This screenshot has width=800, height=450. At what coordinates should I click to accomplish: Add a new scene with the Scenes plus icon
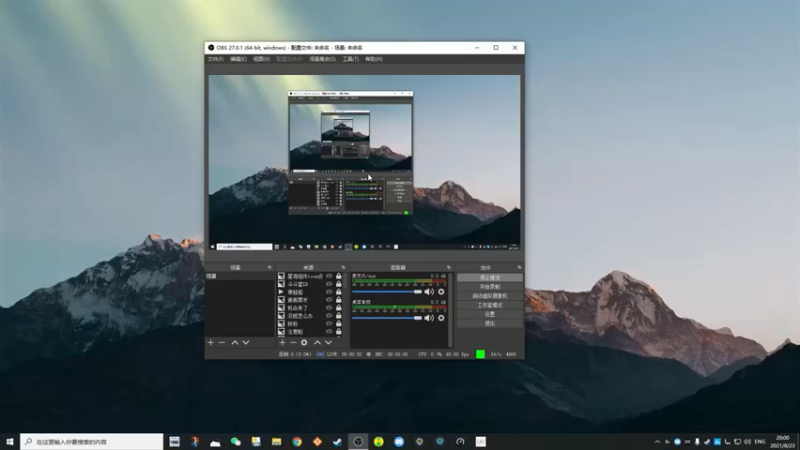211,342
